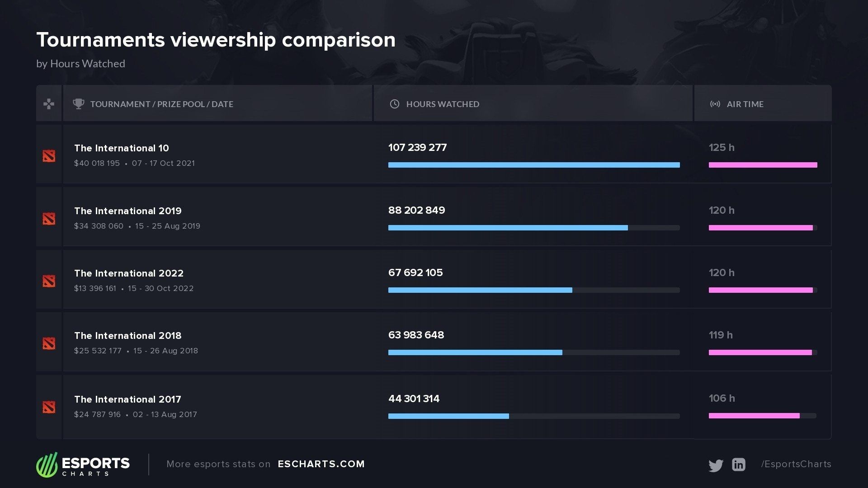Screen dimensions: 868x488
Task: Drag the Hours Watched bar for The International 10
Action: pos(533,164)
